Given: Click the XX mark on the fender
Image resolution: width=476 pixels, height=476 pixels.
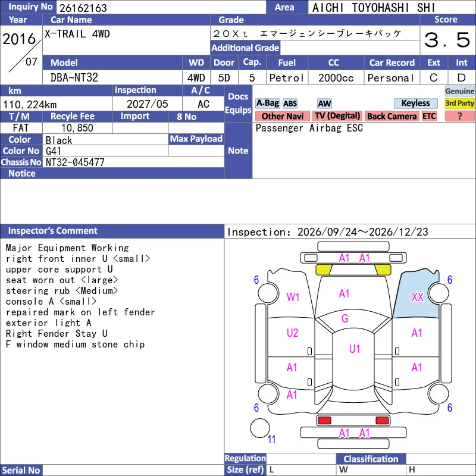Looking at the screenshot, I should pyautogui.click(x=418, y=297).
